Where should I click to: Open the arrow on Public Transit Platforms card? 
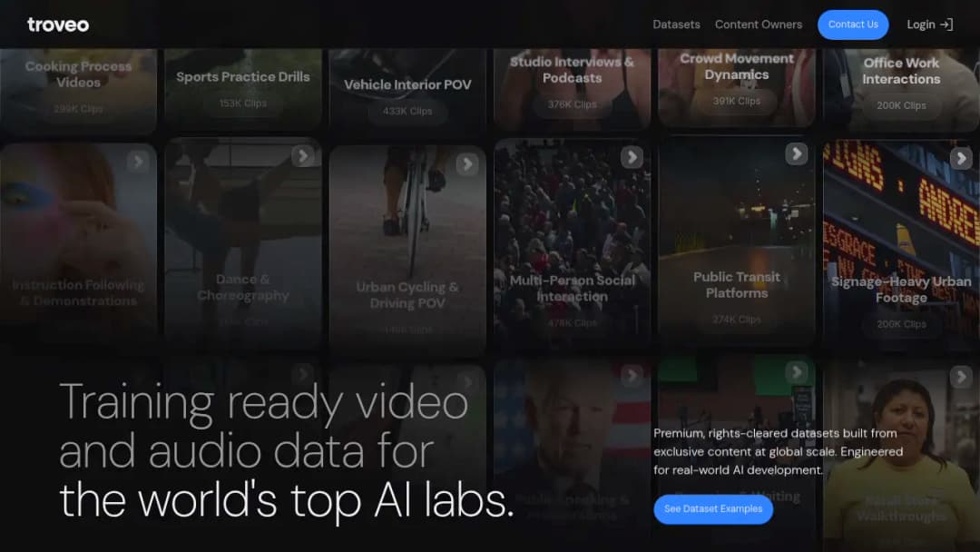(x=797, y=153)
